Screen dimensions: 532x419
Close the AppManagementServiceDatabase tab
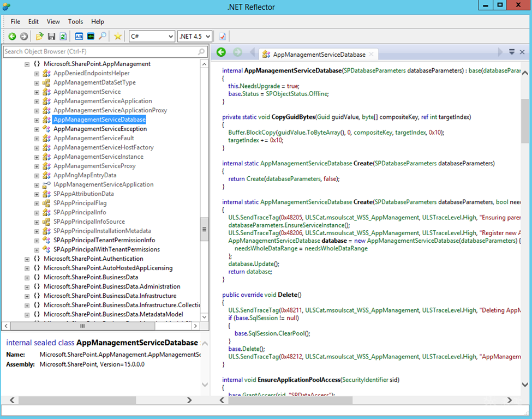[x=371, y=54]
